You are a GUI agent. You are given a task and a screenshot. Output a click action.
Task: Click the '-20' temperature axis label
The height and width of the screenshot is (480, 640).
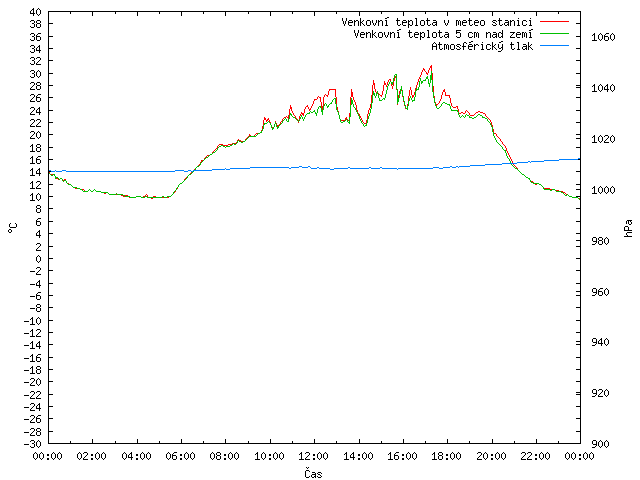(x=33, y=382)
